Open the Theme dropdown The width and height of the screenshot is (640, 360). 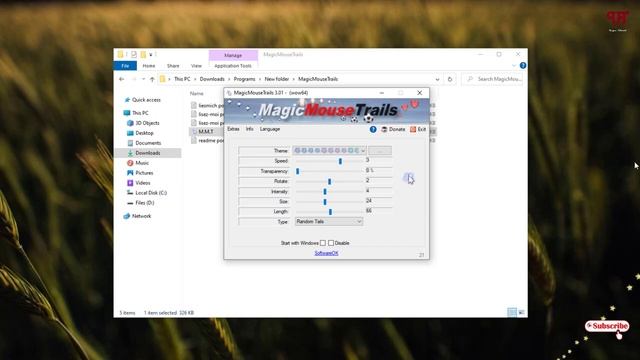point(329,151)
